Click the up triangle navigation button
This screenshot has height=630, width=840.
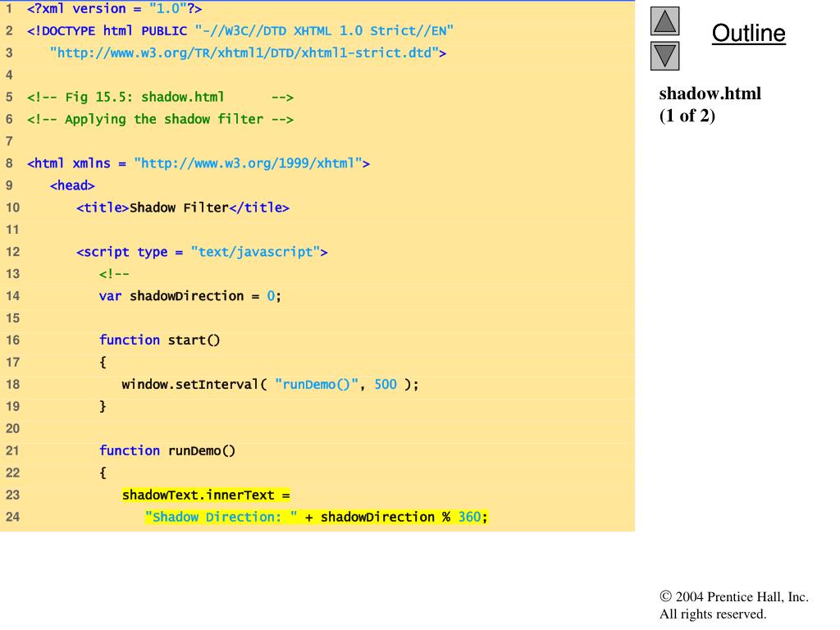tap(664, 21)
